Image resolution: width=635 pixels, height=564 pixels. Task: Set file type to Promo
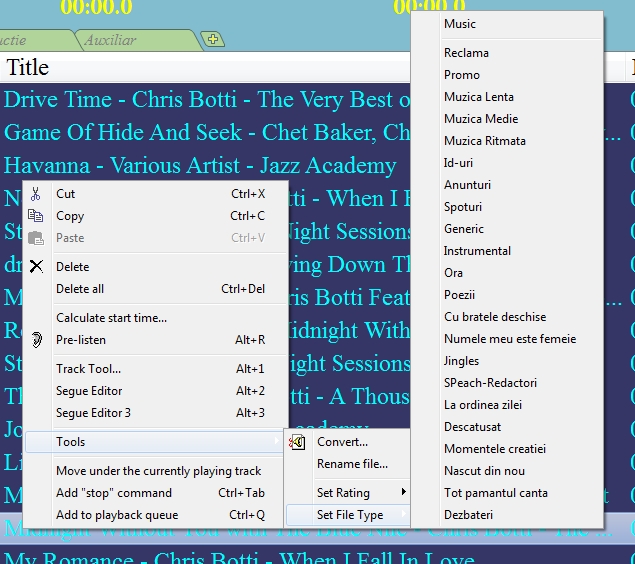(x=507, y=75)
